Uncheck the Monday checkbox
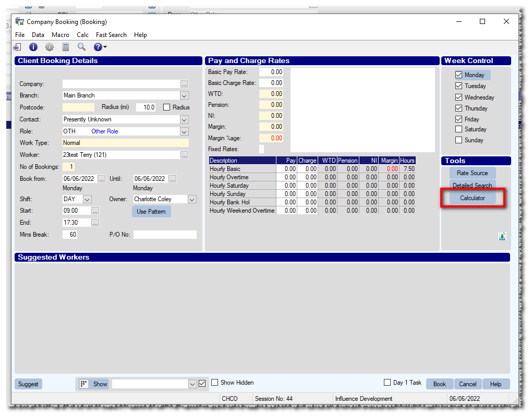The width and height of the screenshot is (532, 417). [x=458, y=75]
